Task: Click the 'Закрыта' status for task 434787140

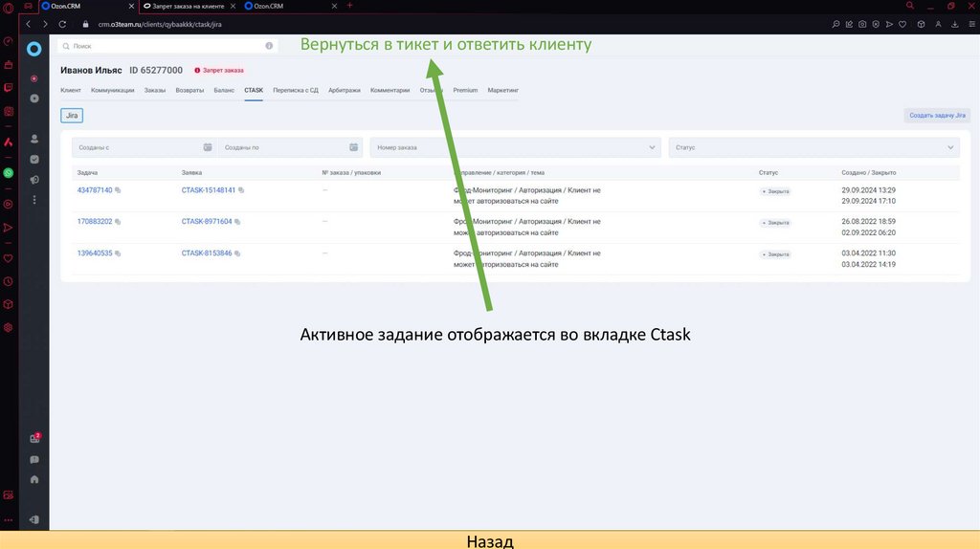Action: pos(775,191)
